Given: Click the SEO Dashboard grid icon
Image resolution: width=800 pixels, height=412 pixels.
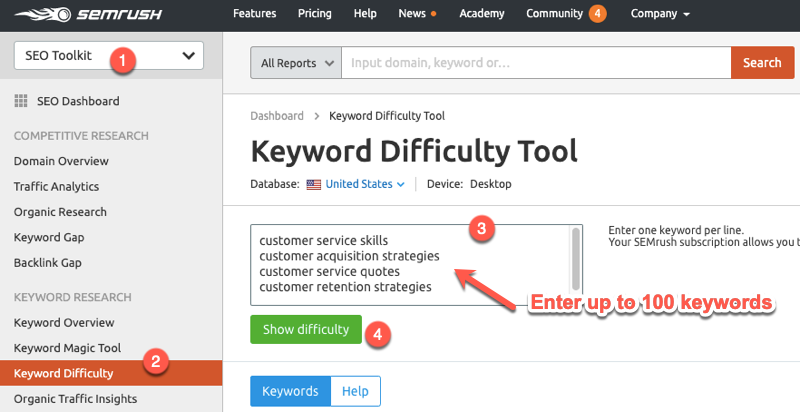Looking at the screenshot, I should 20,101.
